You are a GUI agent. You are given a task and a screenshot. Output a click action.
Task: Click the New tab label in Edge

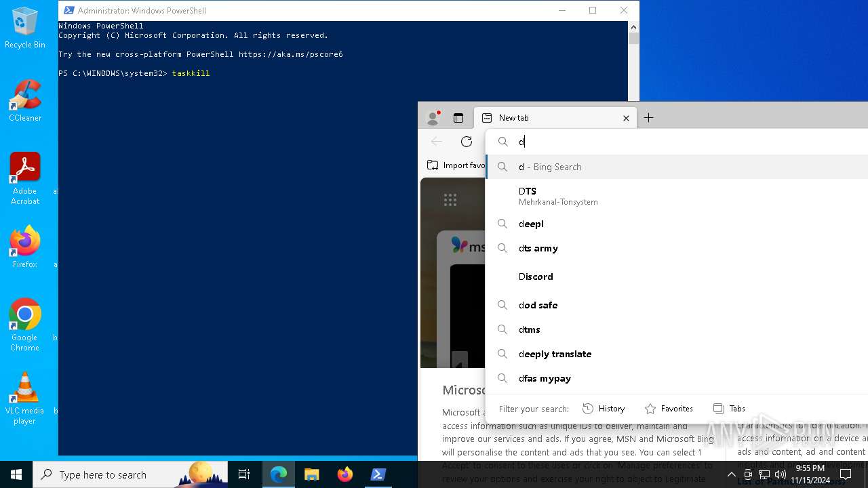pos(513,118)
